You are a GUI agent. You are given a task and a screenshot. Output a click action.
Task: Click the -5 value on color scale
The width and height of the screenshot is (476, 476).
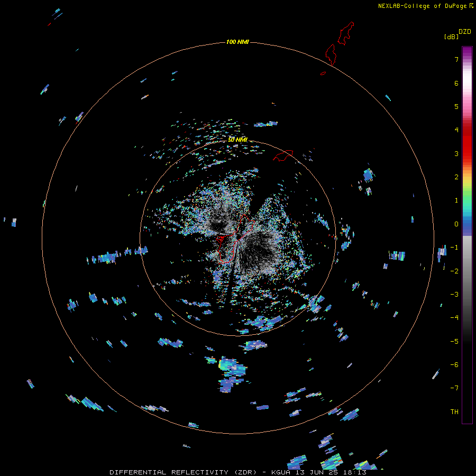(x=454, y=341)
